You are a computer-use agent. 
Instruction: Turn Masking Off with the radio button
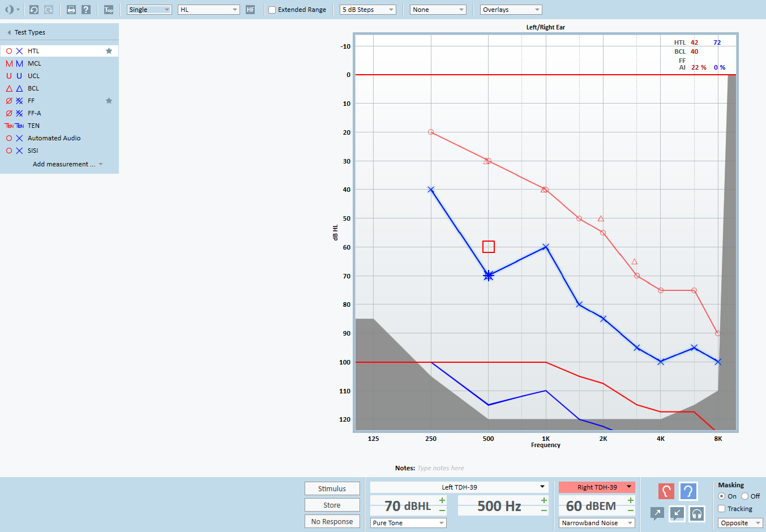(x=745, y=496)
